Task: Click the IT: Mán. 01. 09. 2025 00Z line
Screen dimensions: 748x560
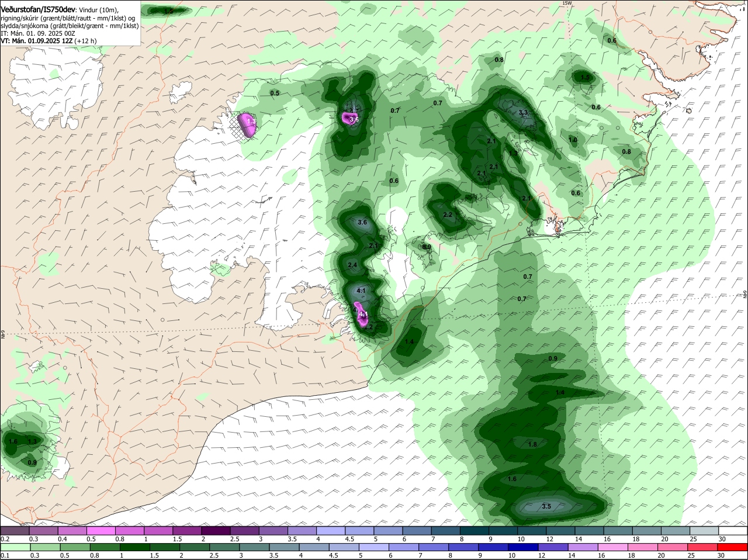Action: point(38,33)
